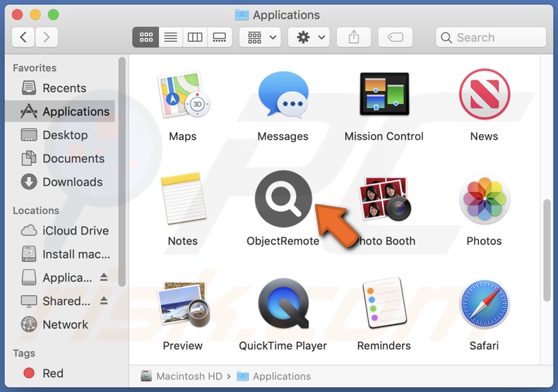Open Network in the sidebar
Image resolution: width=558 pixels, height=392 pixels.
[61, 324]
